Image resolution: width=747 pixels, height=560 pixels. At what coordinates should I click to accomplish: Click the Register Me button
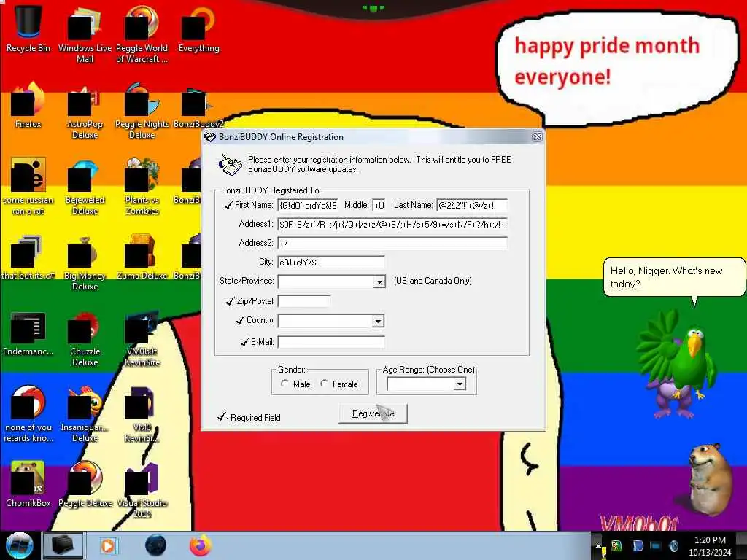pyautogui.click(x=373, y=413)
